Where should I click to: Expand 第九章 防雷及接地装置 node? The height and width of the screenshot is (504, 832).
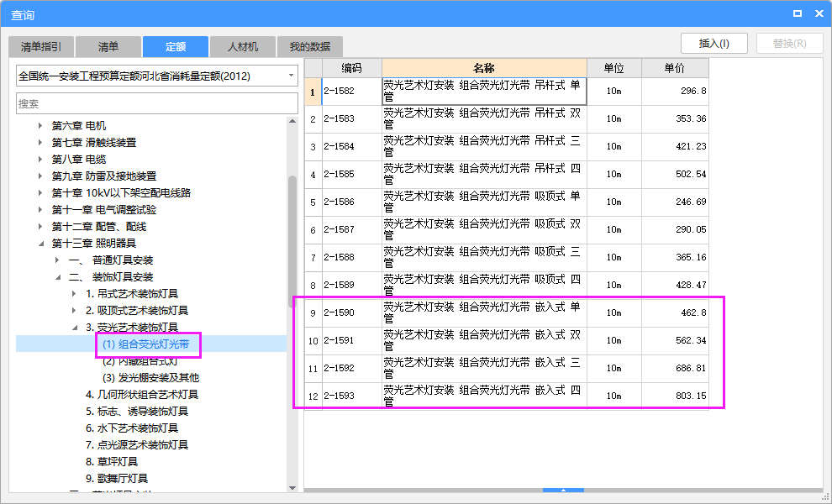pos(40,176)
